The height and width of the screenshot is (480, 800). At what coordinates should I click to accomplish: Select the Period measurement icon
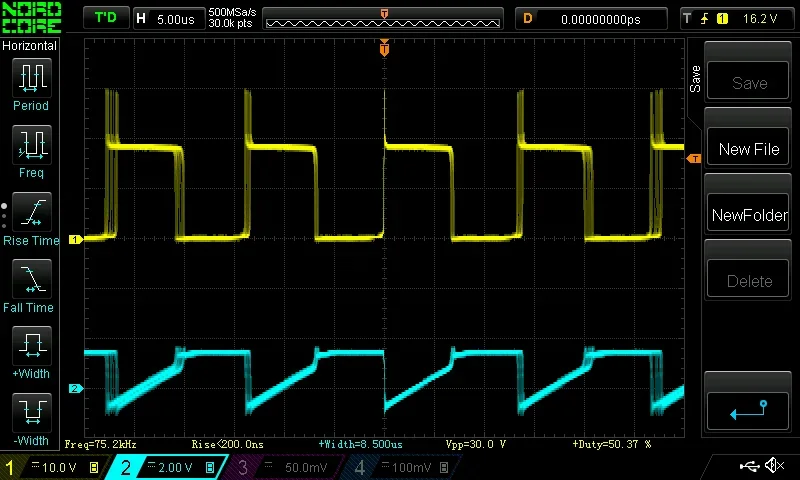coord(32,78)
